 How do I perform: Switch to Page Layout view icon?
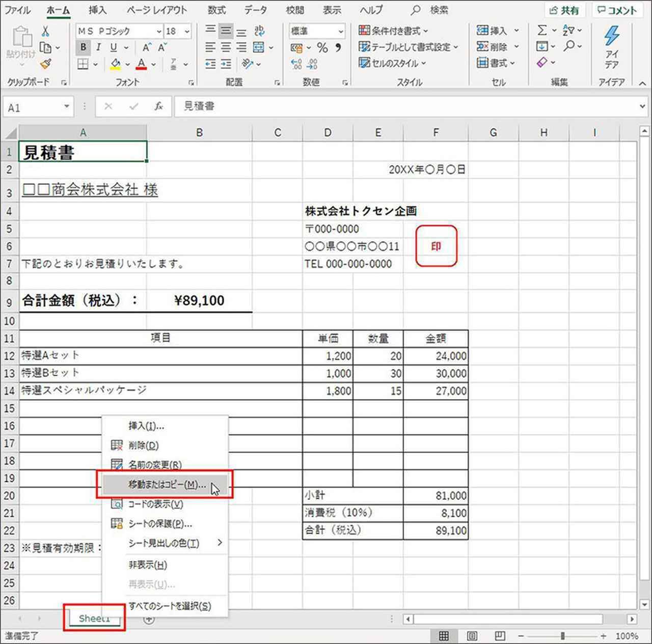tap(472, 636)
